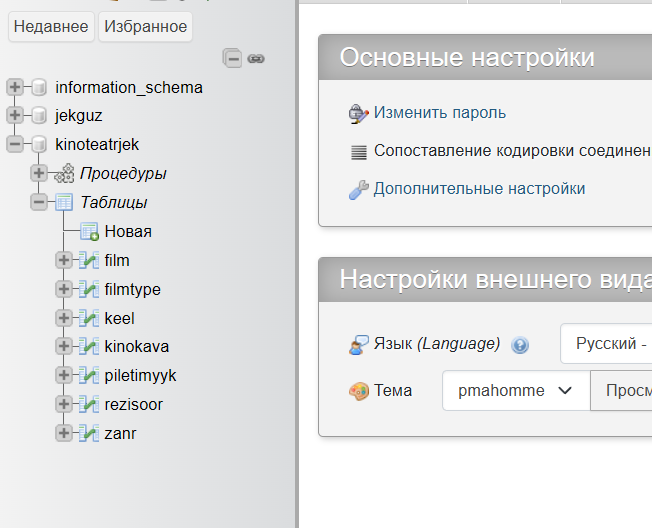The height and width of the screenshot is (528, 652).
Task: Open the Русский language dropdown
Action: [606, 344]
